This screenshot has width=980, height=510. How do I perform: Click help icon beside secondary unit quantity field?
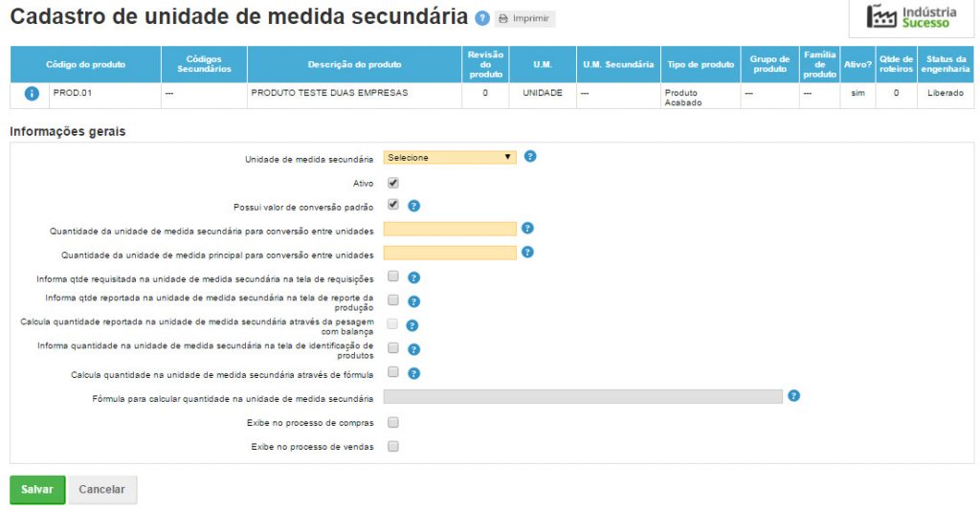point(527,229)
